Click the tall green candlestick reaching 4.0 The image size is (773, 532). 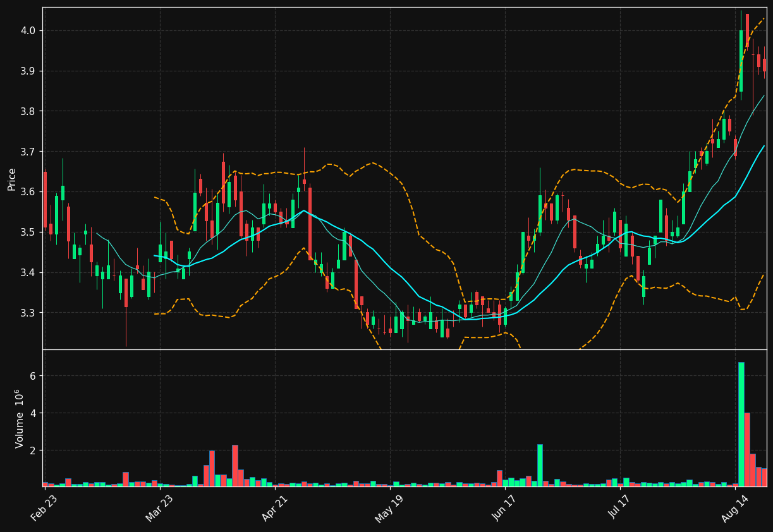(x=741, y=61)
